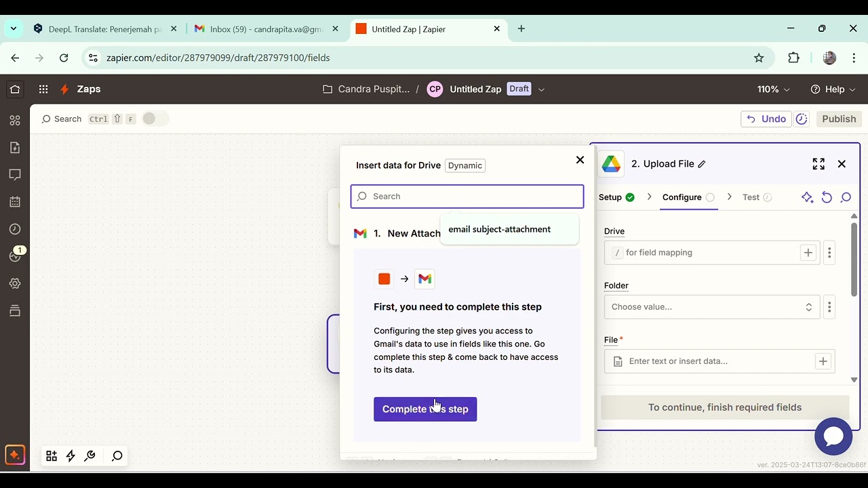Screen dimensions: 868x488
Task: Click lightning bolt icon in bottom toolbar
Action: click(x=71, y=456)
